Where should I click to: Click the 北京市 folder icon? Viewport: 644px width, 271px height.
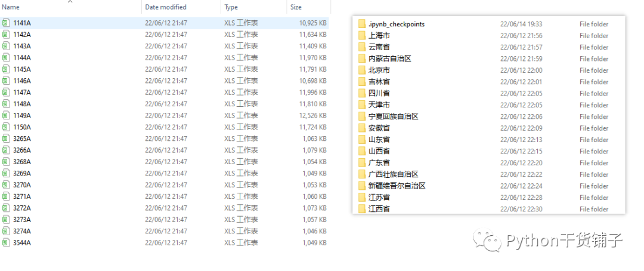362,70
